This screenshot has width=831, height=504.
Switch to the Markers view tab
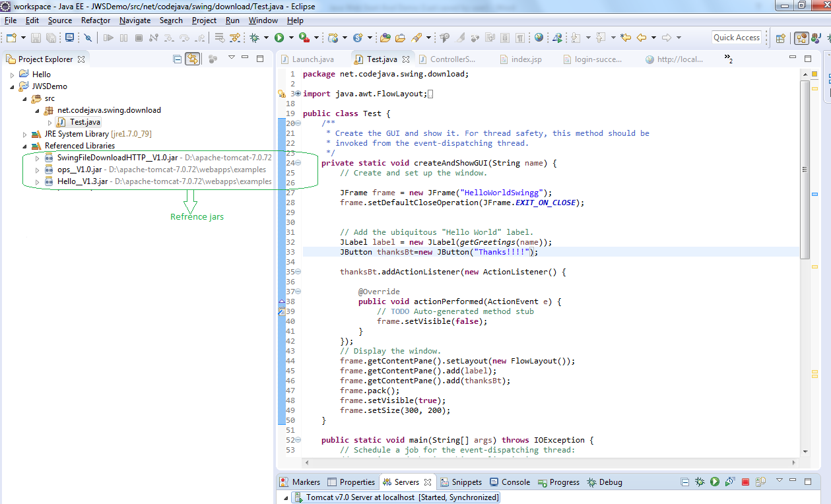click(300, 482)
